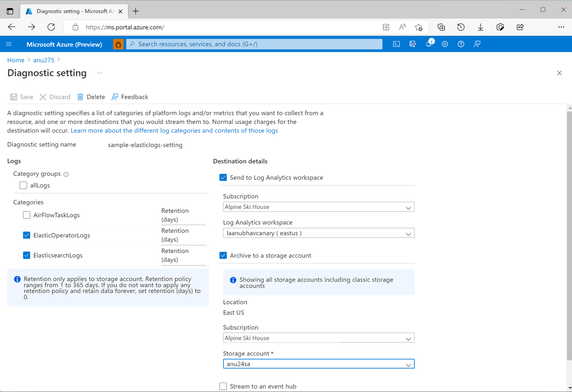This screenshot has height=392, width=572.
Task: Open the Azure portal settings gear
Action: (x=445, y=44)
